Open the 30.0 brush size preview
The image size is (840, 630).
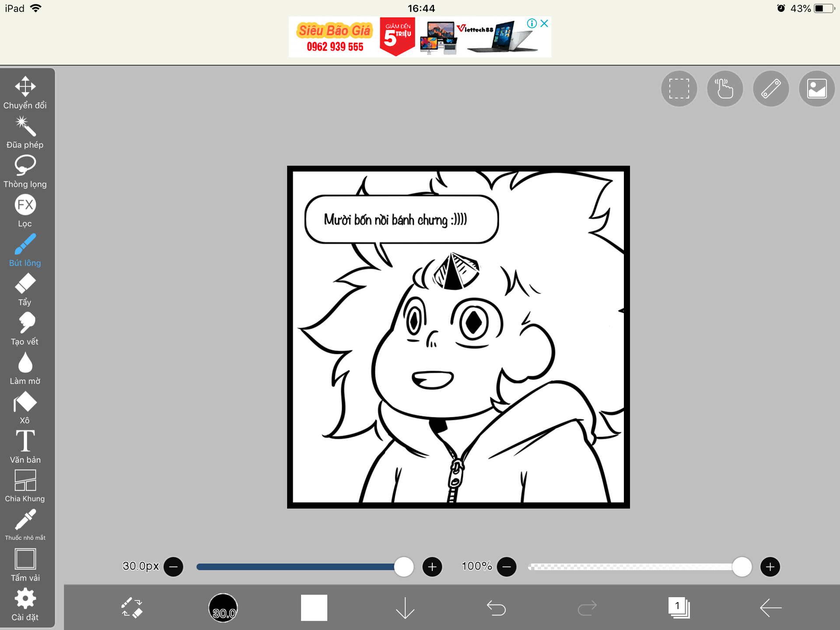click(223, 608)
